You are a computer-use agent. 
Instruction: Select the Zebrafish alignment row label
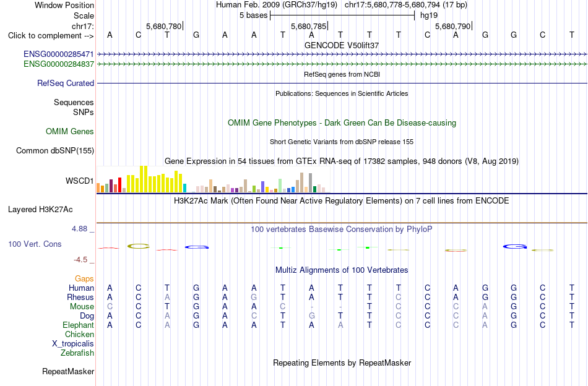(77, 353)
